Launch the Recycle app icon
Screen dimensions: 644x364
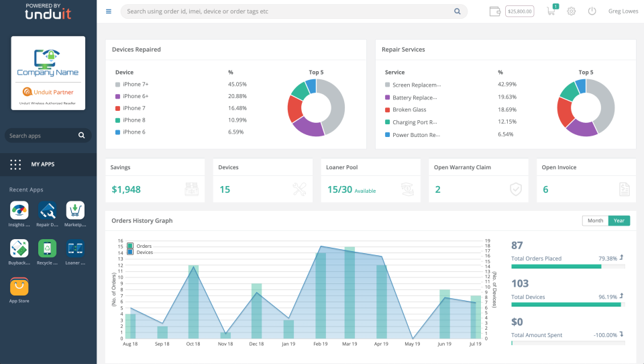tap(47, 248)
